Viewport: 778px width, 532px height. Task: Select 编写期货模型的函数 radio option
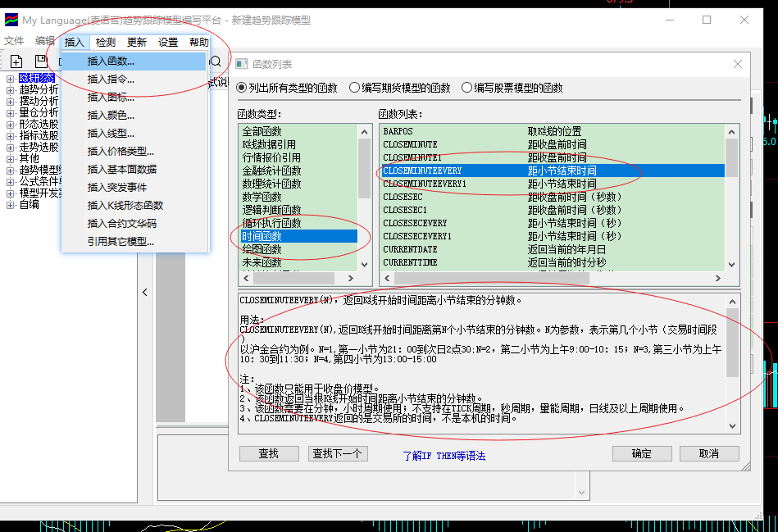354,88
